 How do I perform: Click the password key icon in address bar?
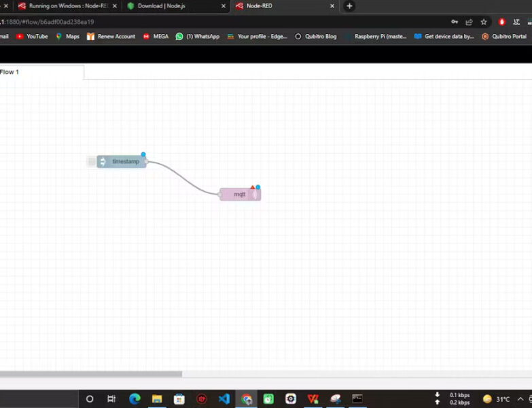pos(454,22)
